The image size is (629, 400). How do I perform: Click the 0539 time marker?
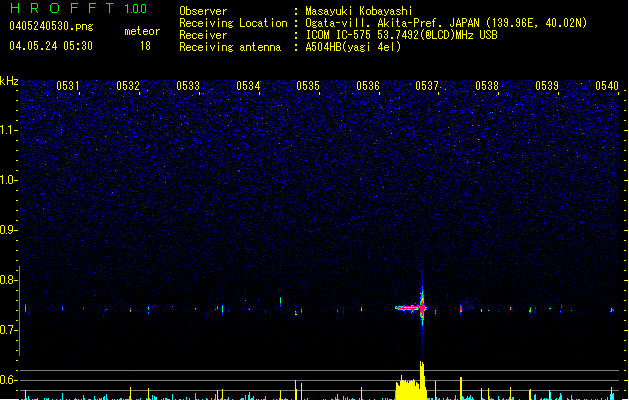coord(547,86)
